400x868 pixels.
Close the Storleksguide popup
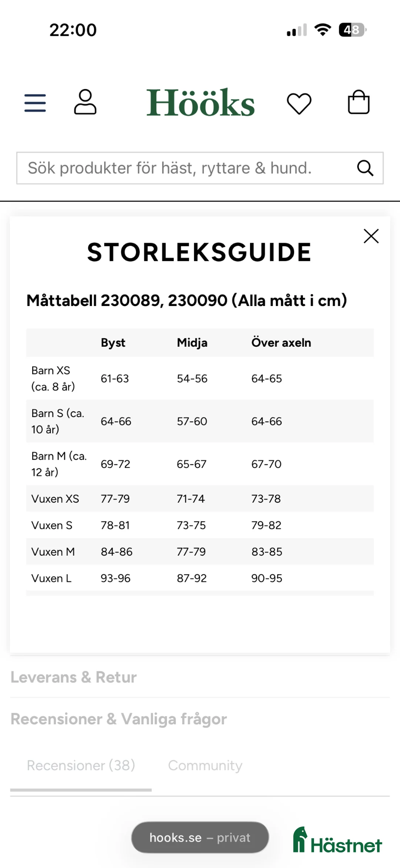click(x=371, y=236)
